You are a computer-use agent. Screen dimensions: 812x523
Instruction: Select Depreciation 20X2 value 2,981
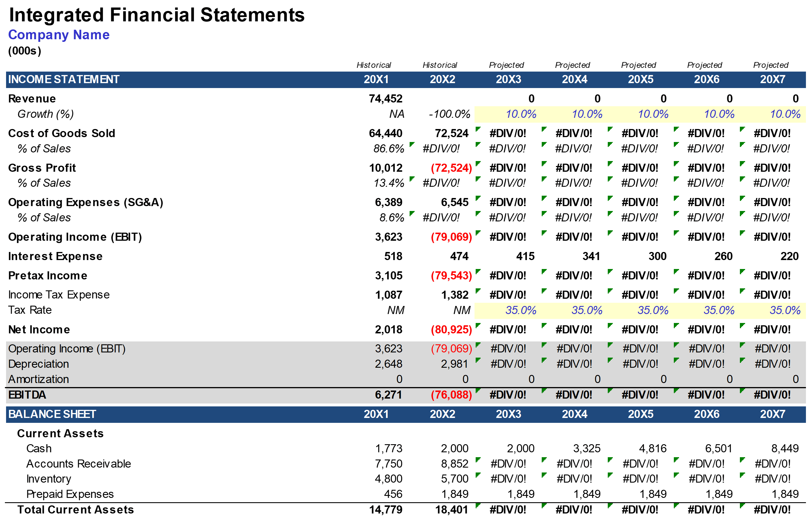pos(455,364)
